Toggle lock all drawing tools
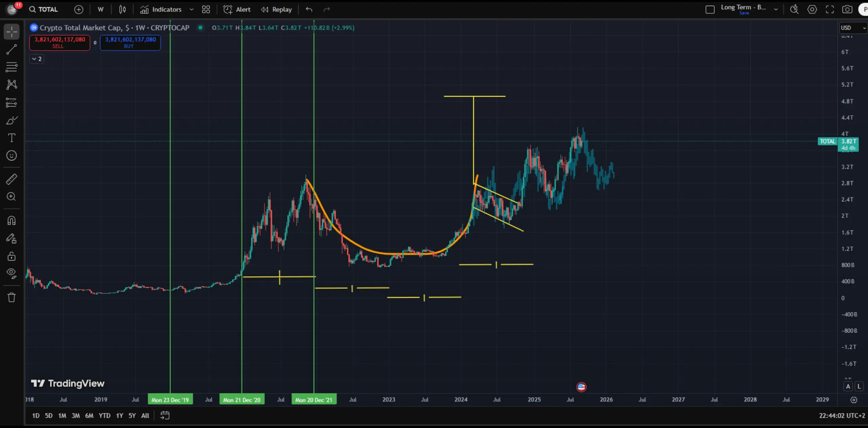This screenshot has width=868, height=428. (12, 256)
